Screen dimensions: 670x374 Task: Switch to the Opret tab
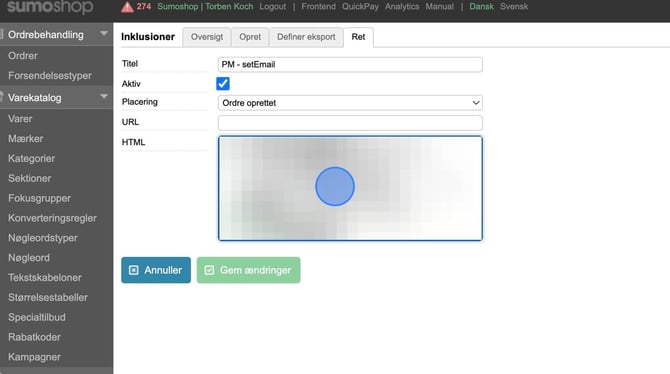(x=250, y=37)
